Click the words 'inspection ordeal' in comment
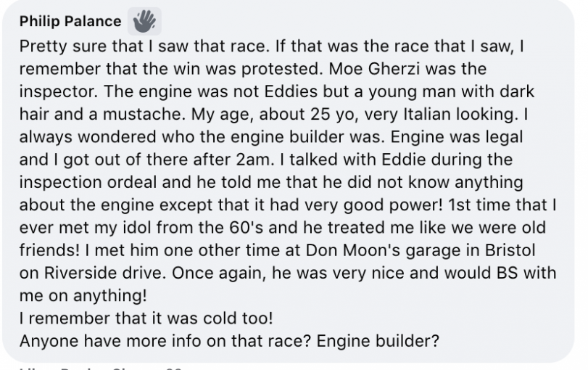This screenshot has height=370, width=588. point(88,182)
